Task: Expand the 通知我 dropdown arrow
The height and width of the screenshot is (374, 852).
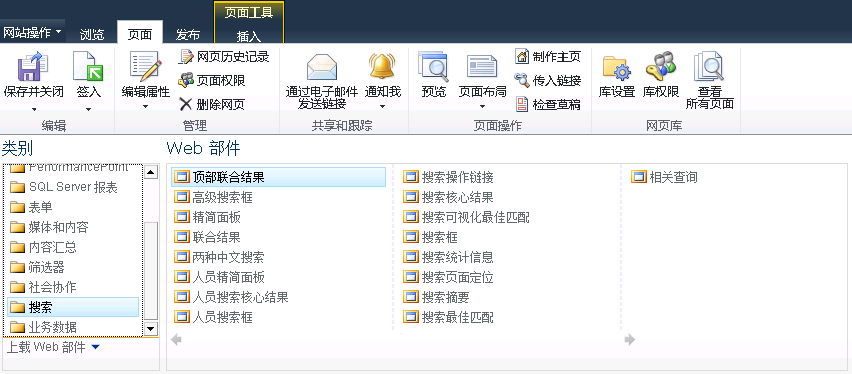Action: coord(383,107)
